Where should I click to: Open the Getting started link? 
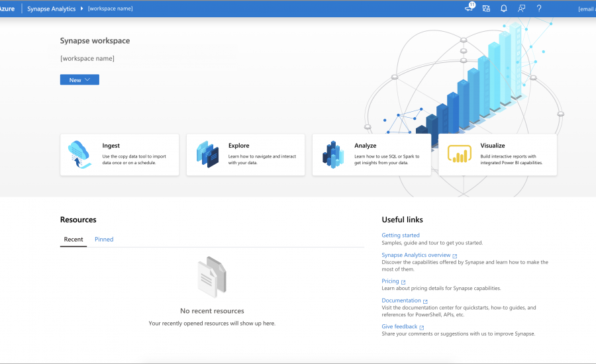[x=400, y=236]
